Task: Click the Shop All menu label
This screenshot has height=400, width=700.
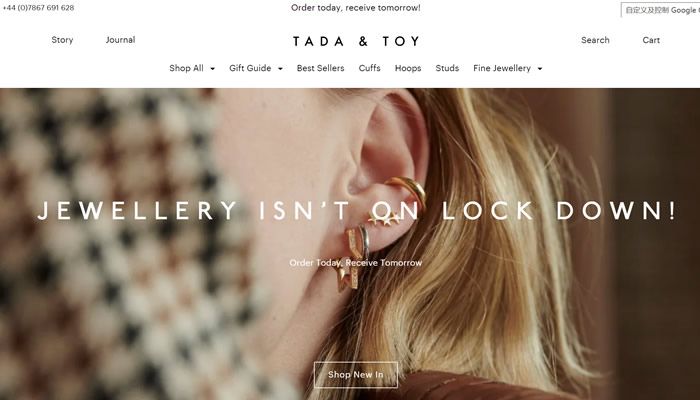Action: 186,68
